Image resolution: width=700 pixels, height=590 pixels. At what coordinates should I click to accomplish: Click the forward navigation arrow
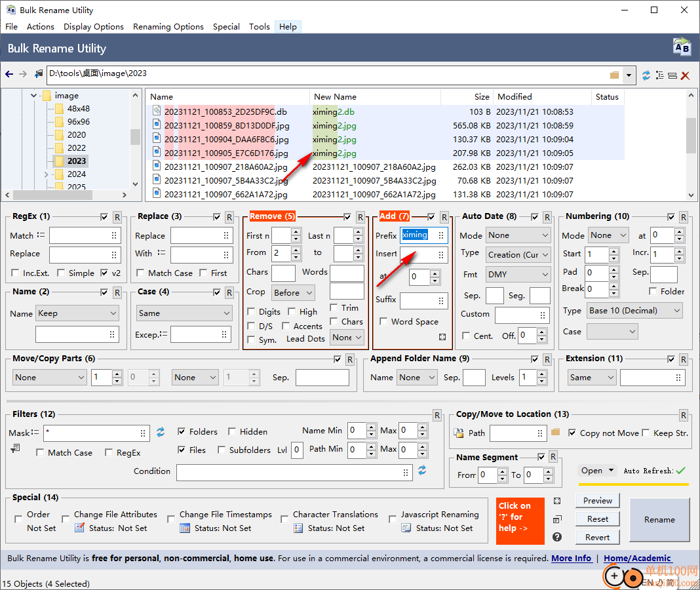point(23,74)
